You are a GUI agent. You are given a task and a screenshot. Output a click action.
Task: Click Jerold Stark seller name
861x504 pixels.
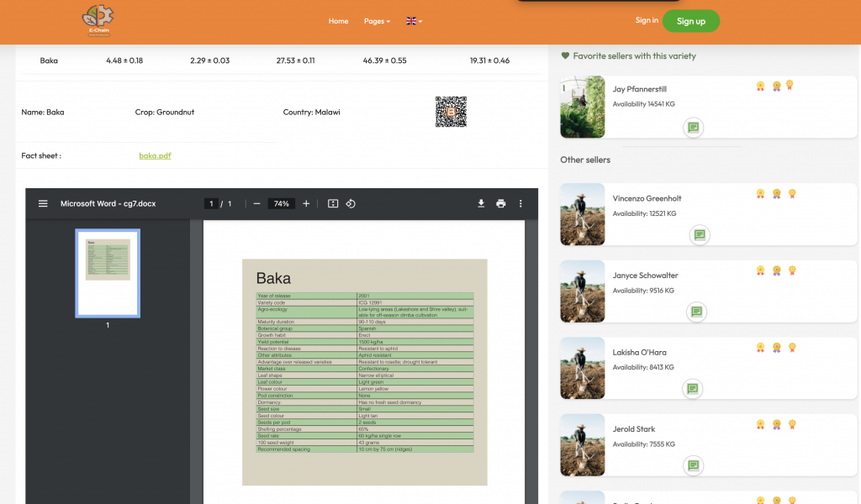point(634,429)
